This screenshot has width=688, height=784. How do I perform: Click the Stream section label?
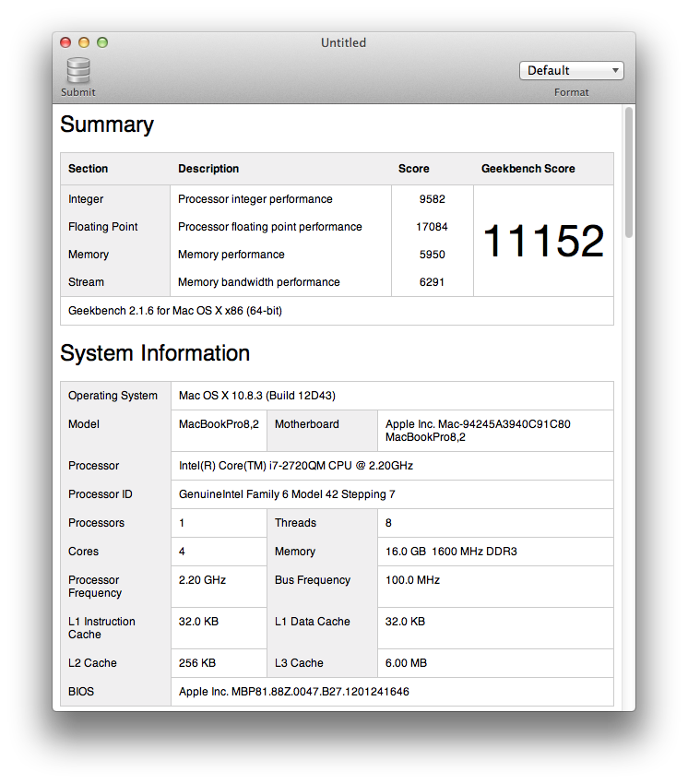tap(86, 282)
